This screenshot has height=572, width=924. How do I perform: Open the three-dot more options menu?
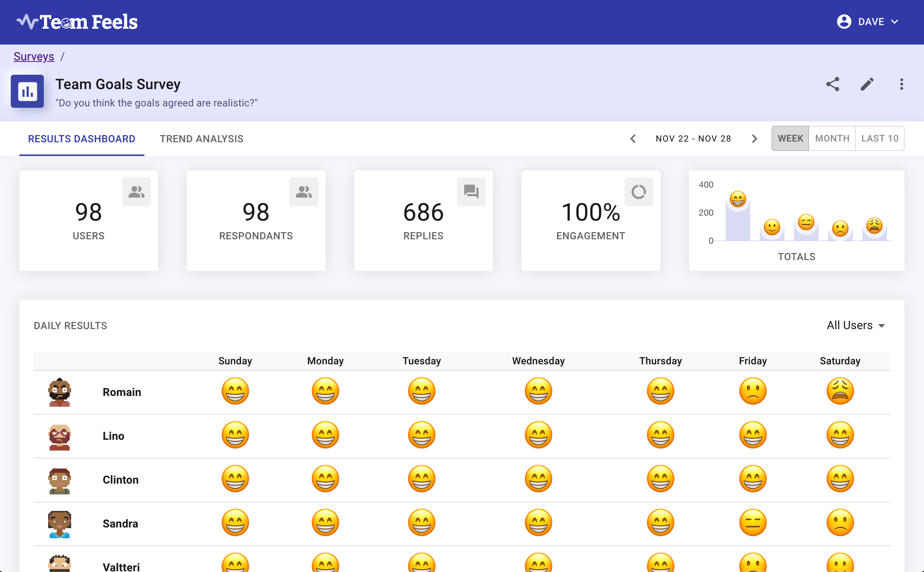pos(901,84)
